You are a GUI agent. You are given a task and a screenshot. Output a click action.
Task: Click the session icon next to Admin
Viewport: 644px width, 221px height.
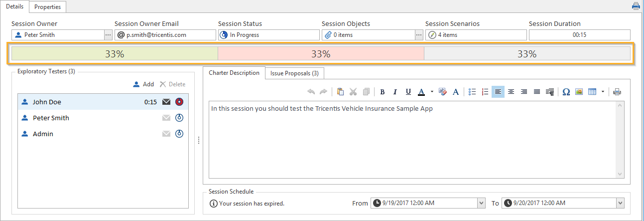pyautogui.click(x=180, y=134)
